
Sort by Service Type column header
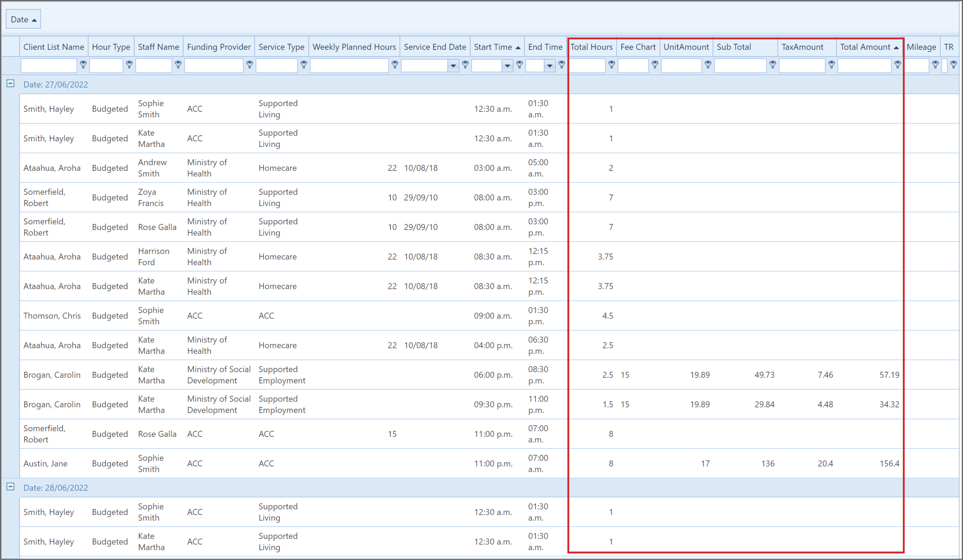tap(282, 47)
